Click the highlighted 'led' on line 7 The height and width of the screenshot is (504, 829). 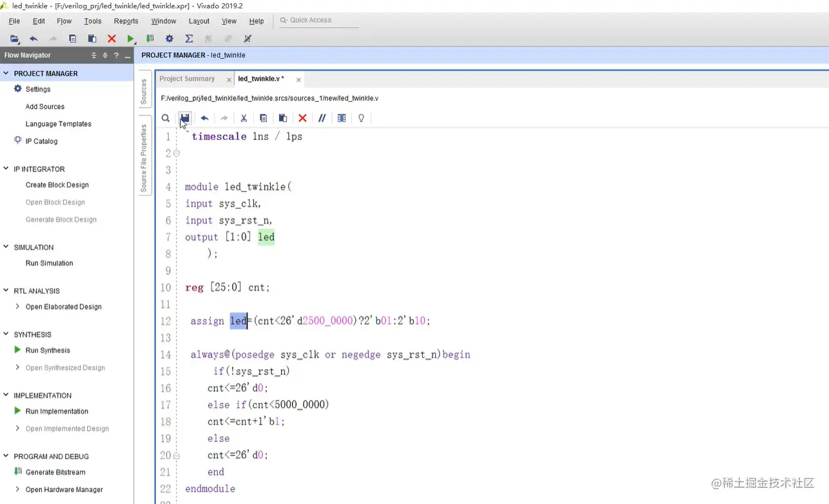266,237
